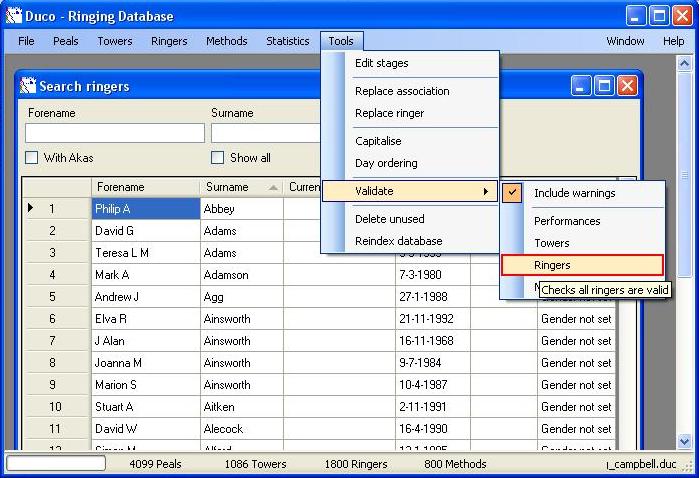Select Replace ringer menu entry

[x=389, y=113]
